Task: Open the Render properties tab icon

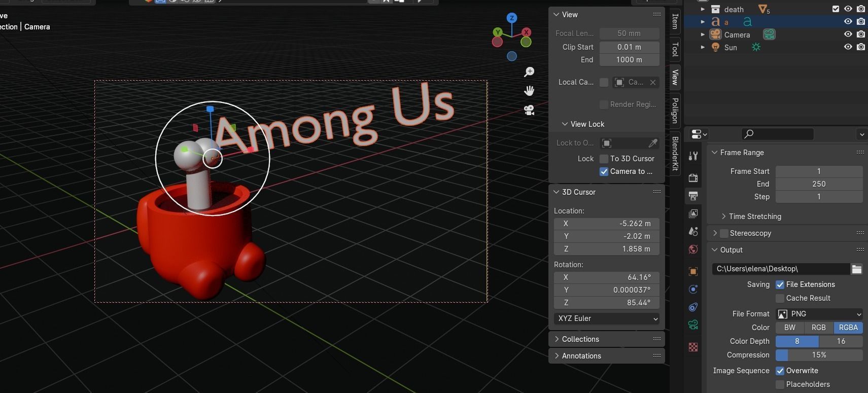Action: tap(693, 177)
